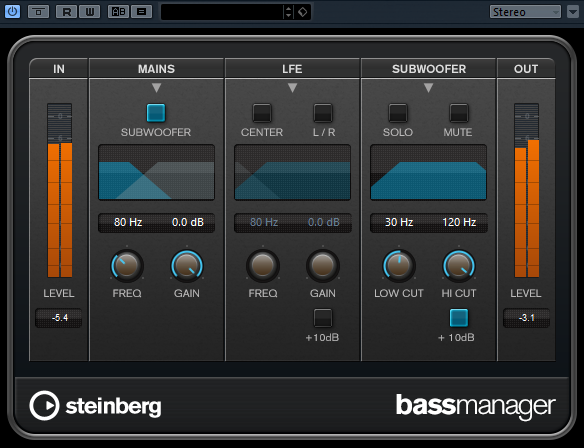The width and height of the screenshot is (584, 448).
Task: Disable the Subwoofer +10dB boost button
Action: [459, 318]
